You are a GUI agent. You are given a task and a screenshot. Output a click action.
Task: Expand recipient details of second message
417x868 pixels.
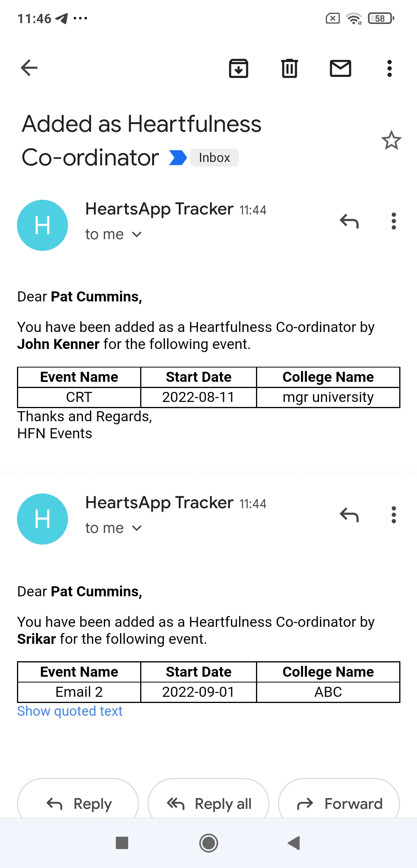(x=114, y=528)
